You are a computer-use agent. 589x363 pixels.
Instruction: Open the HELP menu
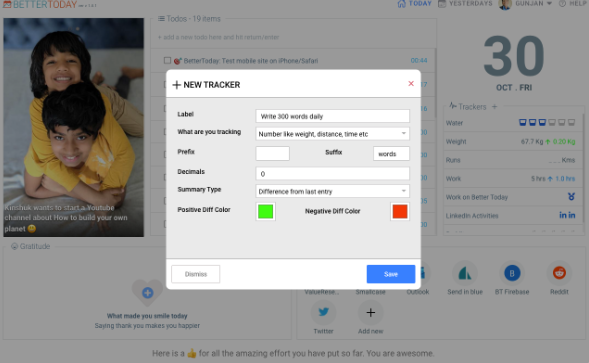coord(573,4)
